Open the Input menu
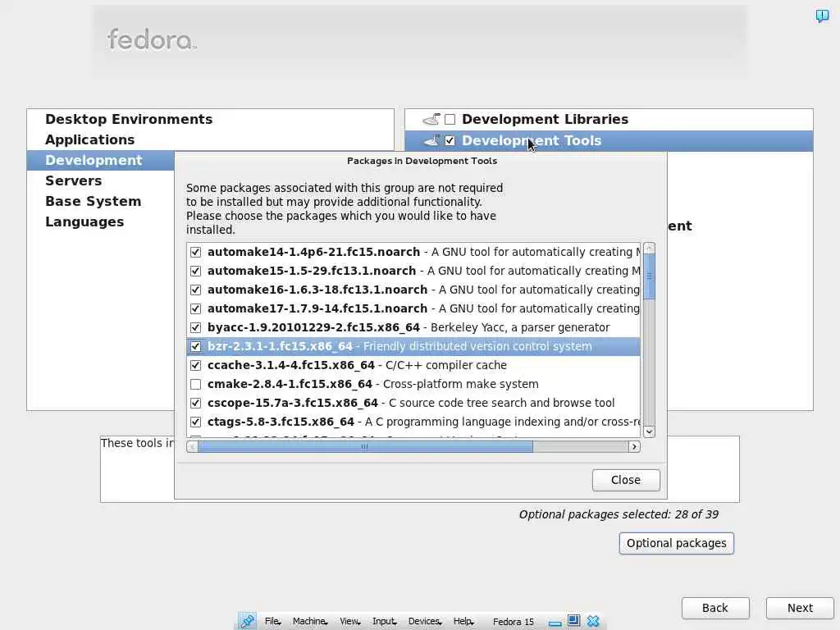840x630 pixels. click(x=384, y=622)
